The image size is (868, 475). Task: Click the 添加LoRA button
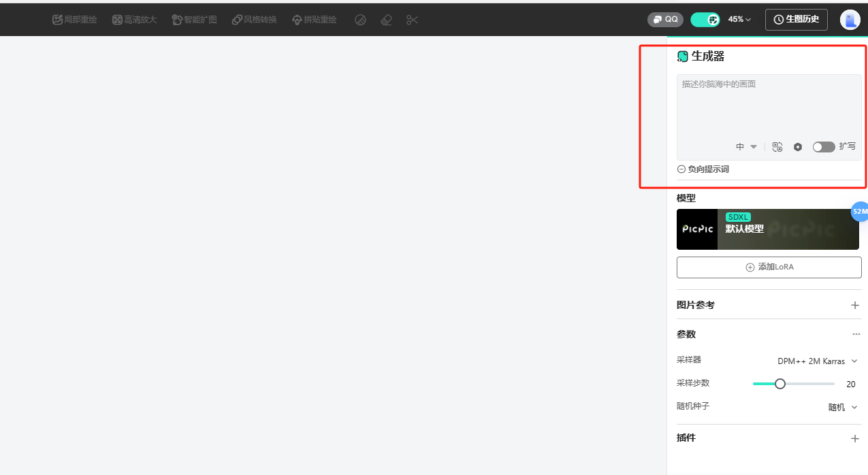click(769, 267)
